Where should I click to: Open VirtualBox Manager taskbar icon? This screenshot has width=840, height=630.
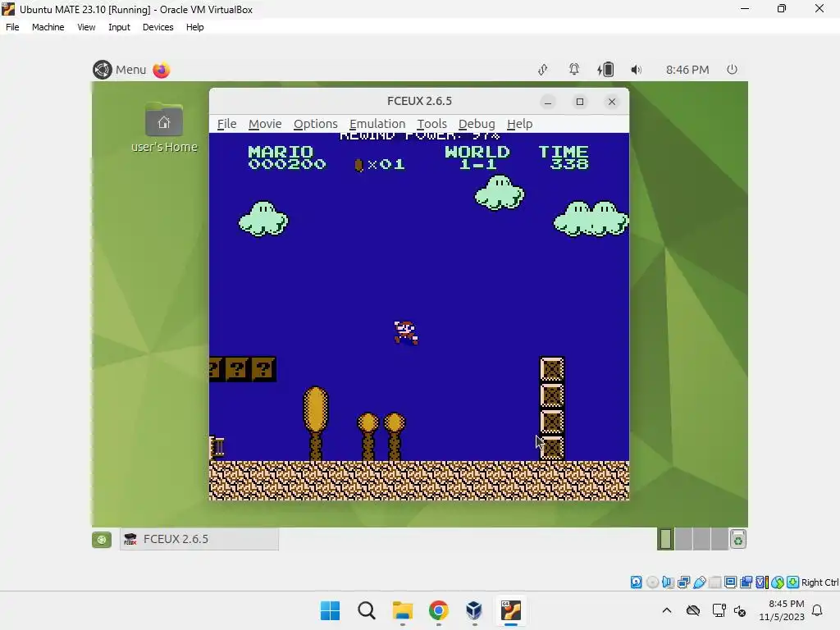(x=474, y=610)
